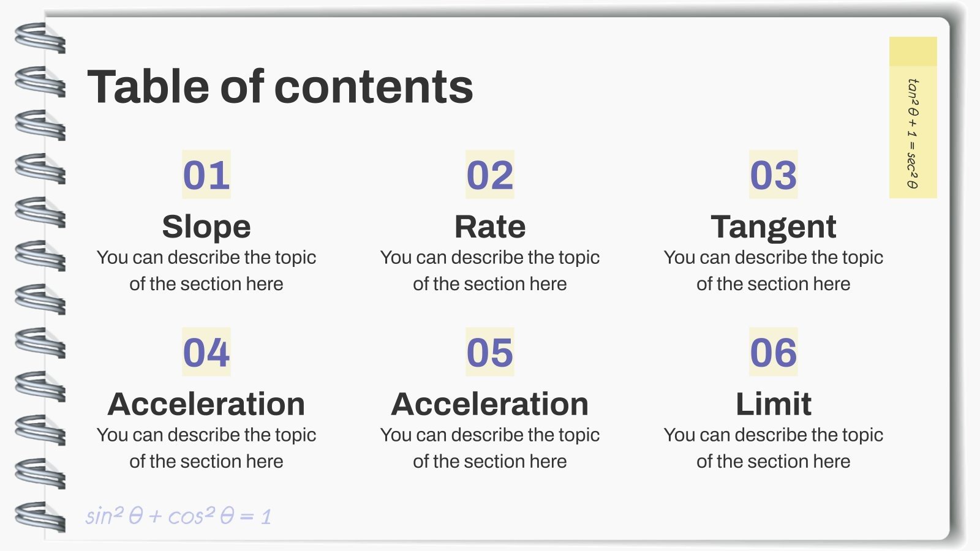The height and width of the screenshot is (551, 980).
Task: Open the Limit section heading
Action: pyautogui.click(x=774, y=404)
